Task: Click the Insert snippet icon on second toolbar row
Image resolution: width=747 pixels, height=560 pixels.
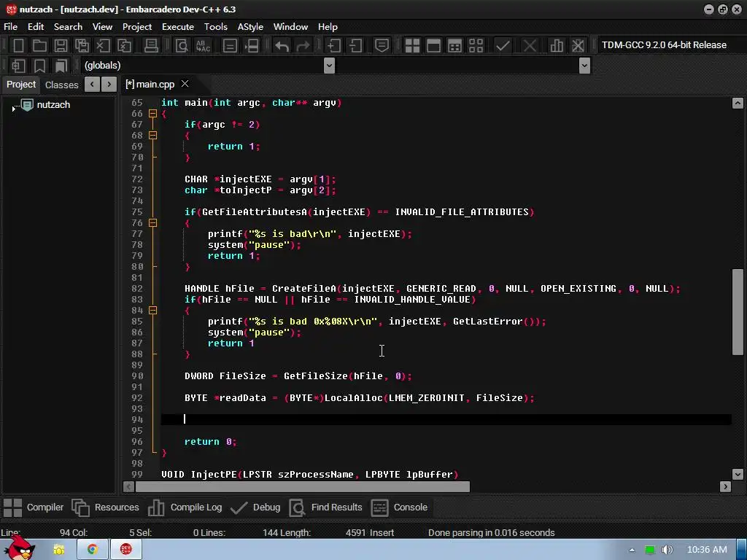Action: click(18, 66)
